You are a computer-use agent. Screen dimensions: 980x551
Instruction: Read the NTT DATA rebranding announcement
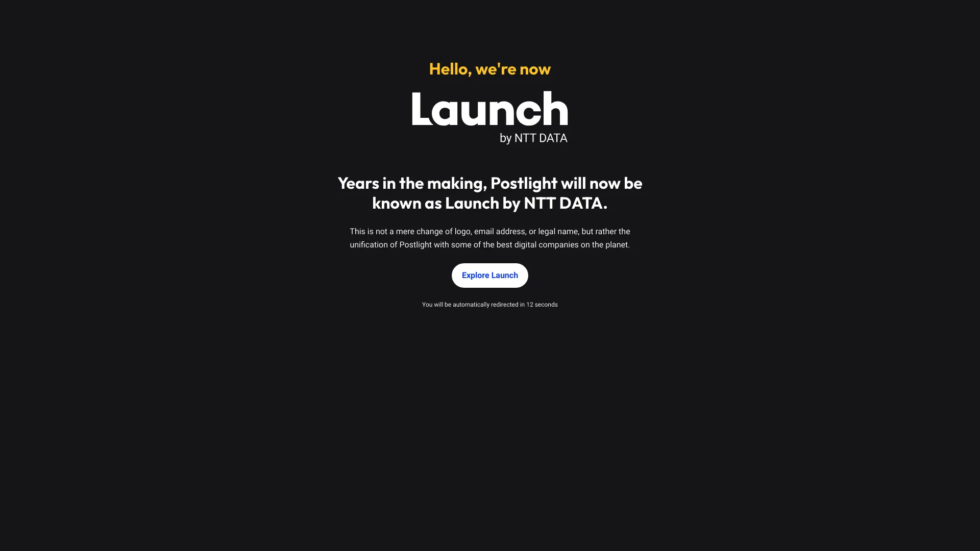[490, 192]
